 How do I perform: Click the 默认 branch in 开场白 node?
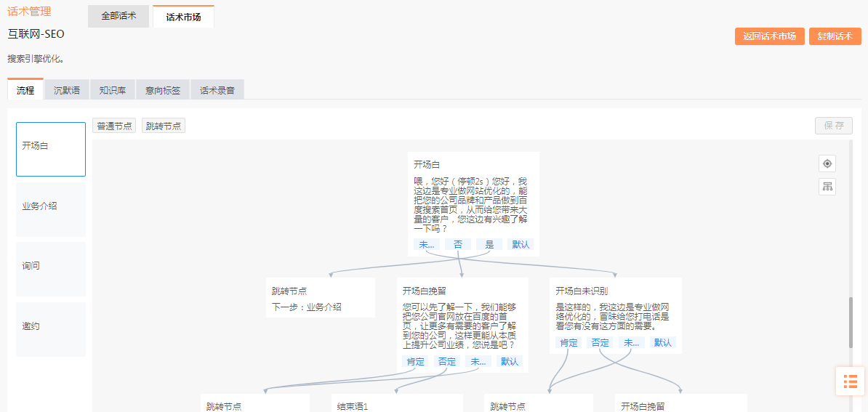[521, 244]
